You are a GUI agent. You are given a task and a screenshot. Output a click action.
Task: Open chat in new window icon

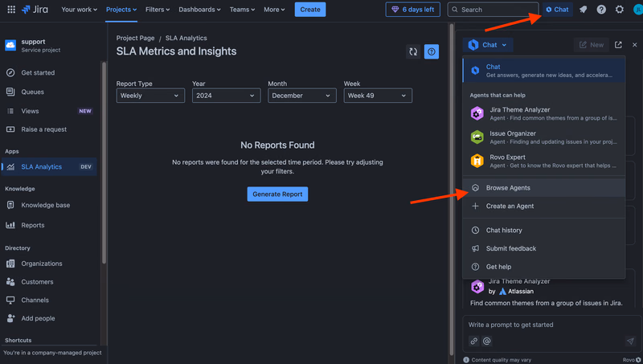pyautogui.click(x=618, y=45)
